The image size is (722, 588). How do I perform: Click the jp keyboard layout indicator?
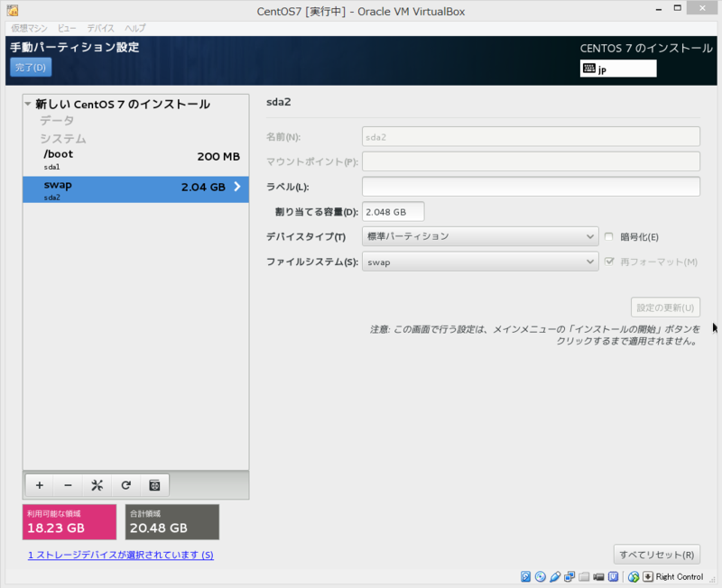pos(617,68)
